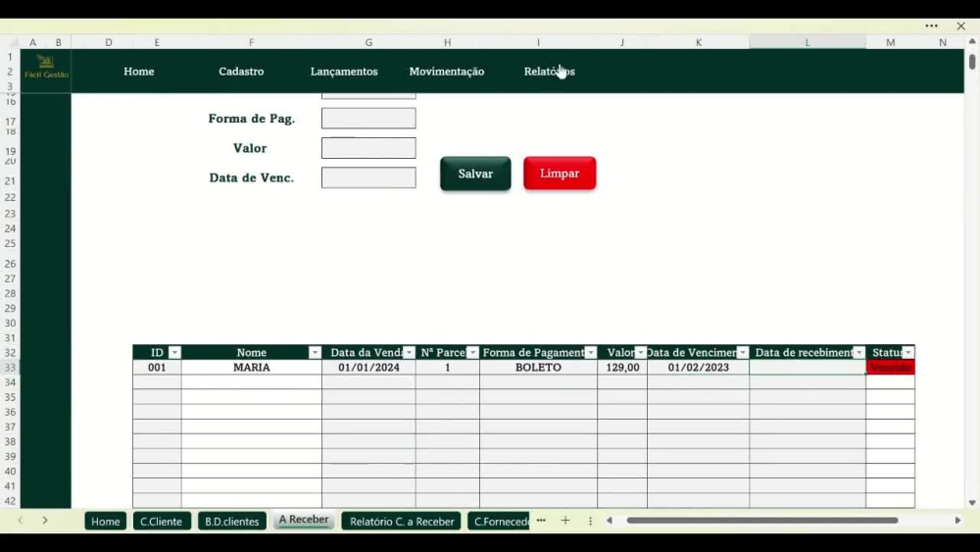Open the Relatórios navigation menu

coord(550,72)
